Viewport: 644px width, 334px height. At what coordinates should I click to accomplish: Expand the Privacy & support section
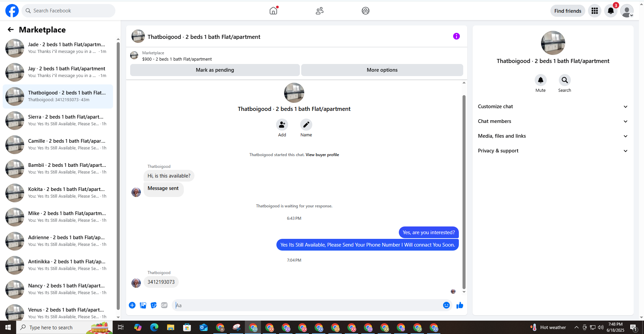click(x=553, y=151)
